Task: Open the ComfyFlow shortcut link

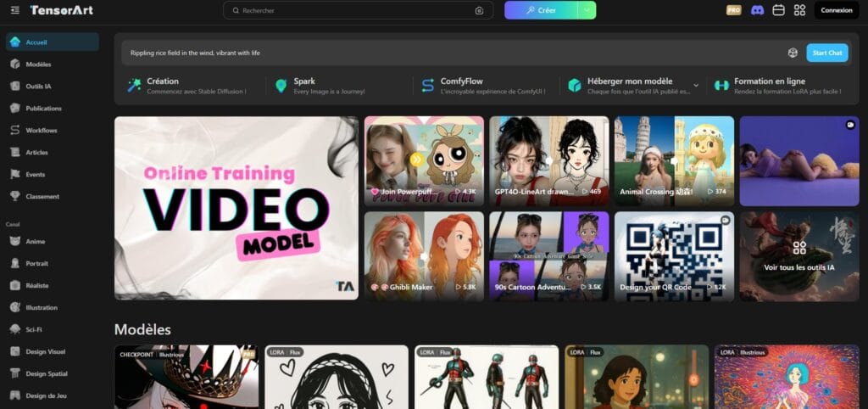Action: (483, 86)
